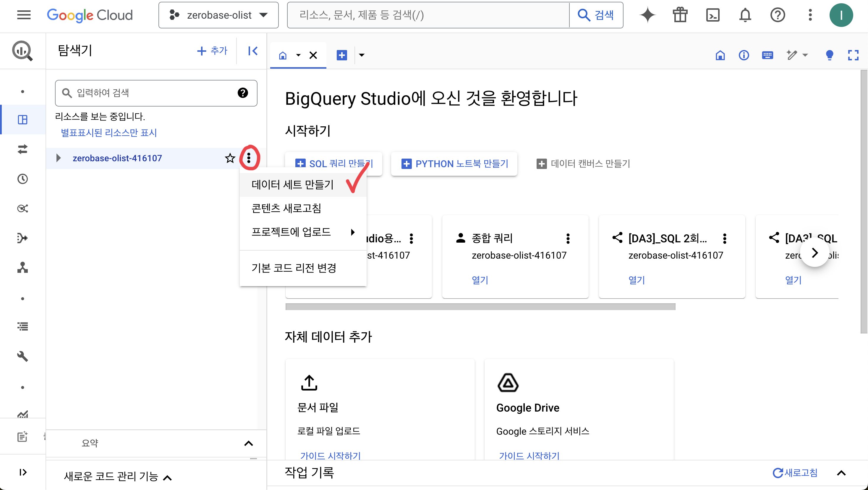The height and width of the screenshot is (490, 868).
Task: Star the zerobase-olist-416107 project
Action: point(230,158)
